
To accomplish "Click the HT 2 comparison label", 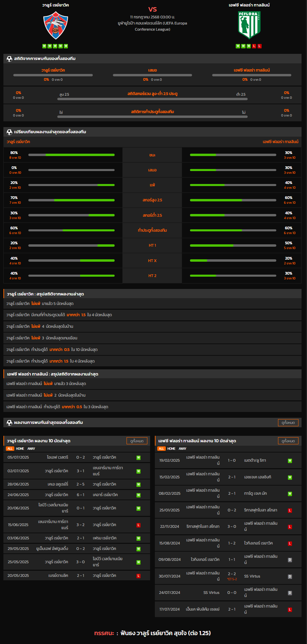I will point(152,276).
